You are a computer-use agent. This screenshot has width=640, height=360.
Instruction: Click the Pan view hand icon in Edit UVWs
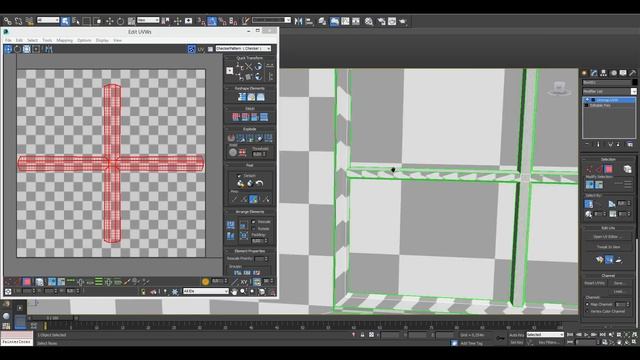234,291
